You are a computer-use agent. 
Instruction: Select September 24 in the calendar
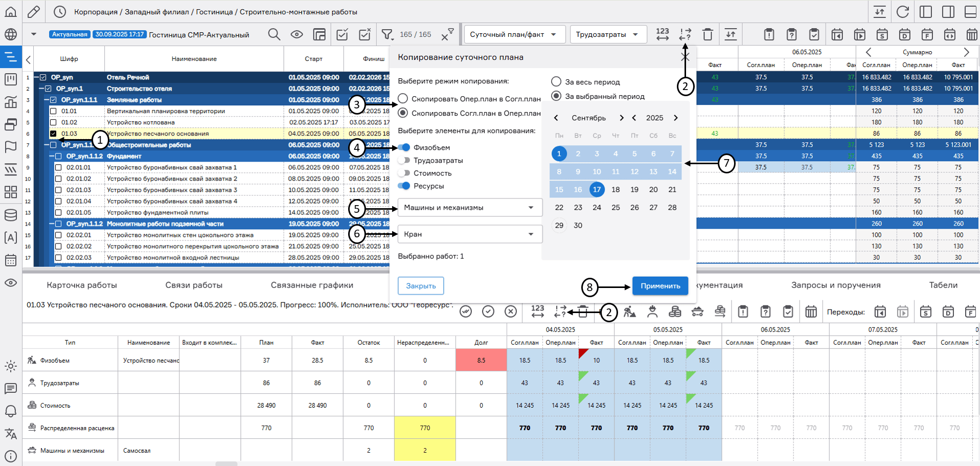click(x=597, y=207)
